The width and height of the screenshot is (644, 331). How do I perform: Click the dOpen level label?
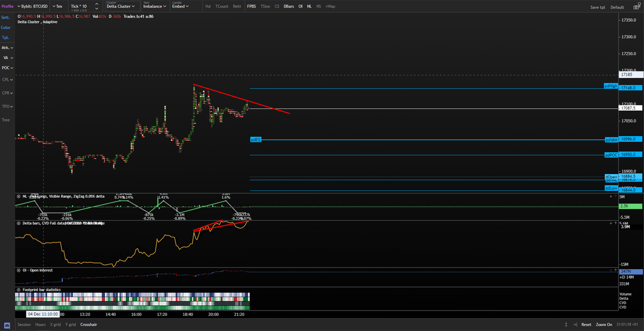(611, 177)
